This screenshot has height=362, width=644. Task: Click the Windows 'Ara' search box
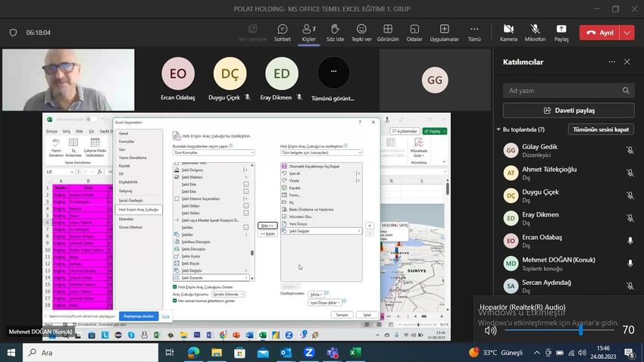pyautogui.click(x=90, y=353)
